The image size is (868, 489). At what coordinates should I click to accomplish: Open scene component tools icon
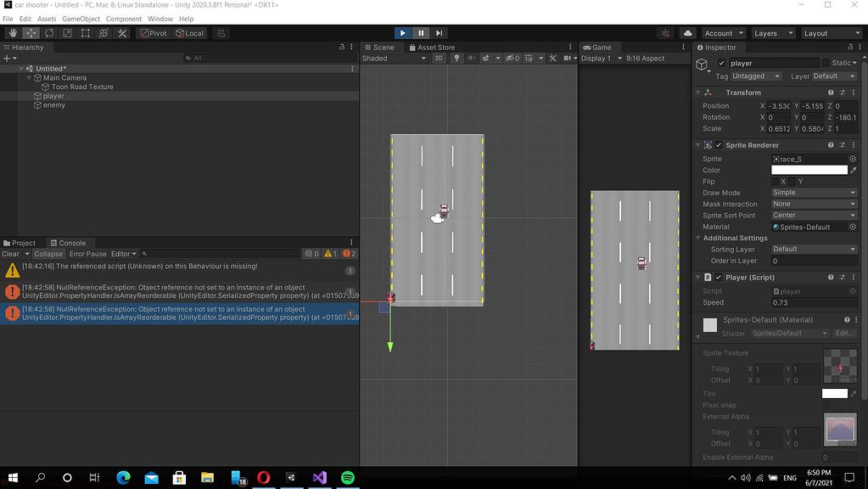pos(552,58)
